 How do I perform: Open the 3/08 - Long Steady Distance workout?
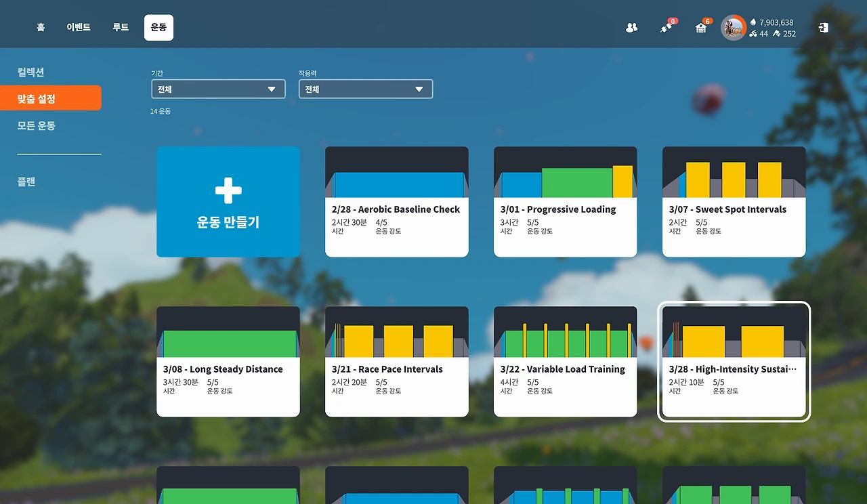228,362
